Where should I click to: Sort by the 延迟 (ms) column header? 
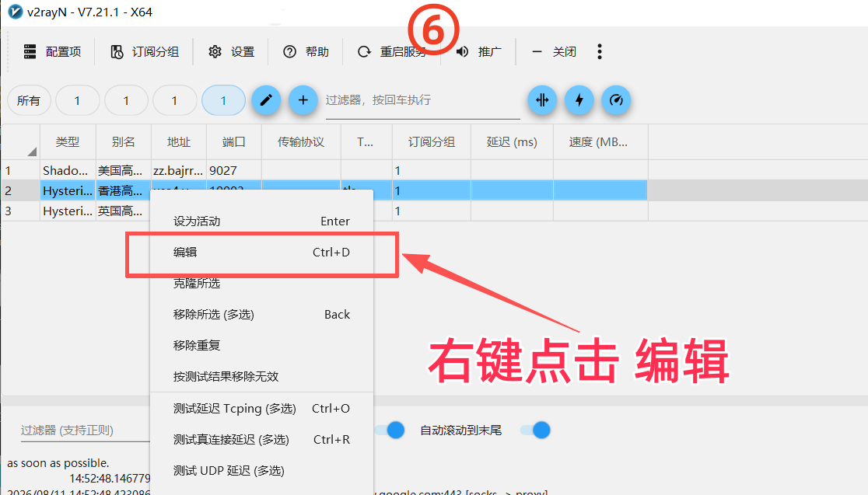512,142
